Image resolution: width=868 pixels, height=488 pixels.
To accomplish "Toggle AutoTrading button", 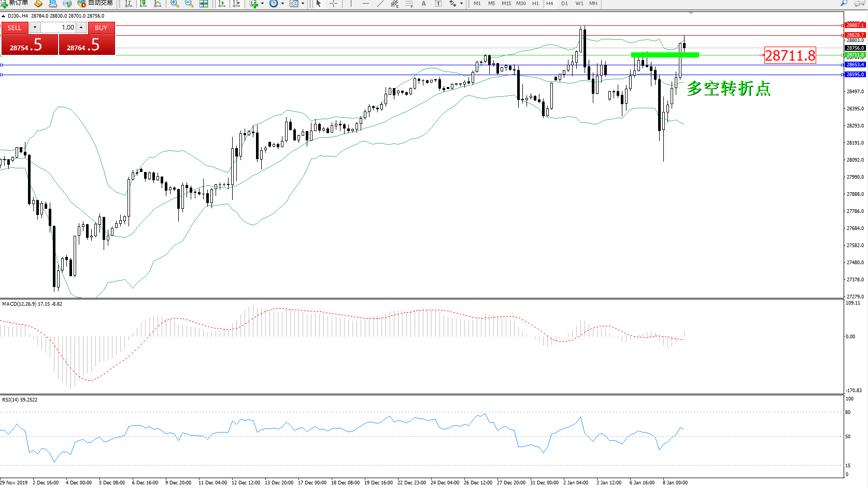I will [95, 3].
